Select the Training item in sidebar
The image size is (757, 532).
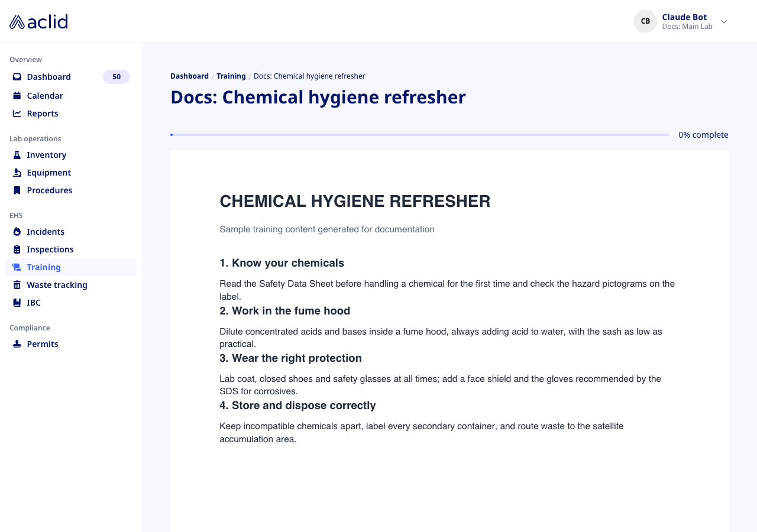(71, 267)
